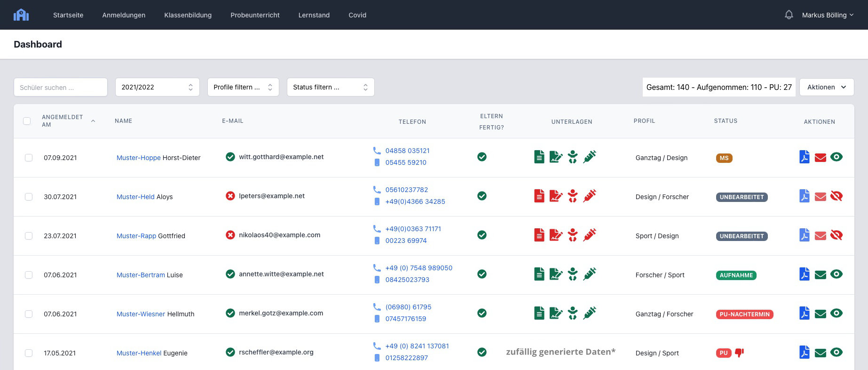Open the Probeunterricht navigation item
Image resolution: width=868 pixels, height=370 pixels.
(255, 15)
